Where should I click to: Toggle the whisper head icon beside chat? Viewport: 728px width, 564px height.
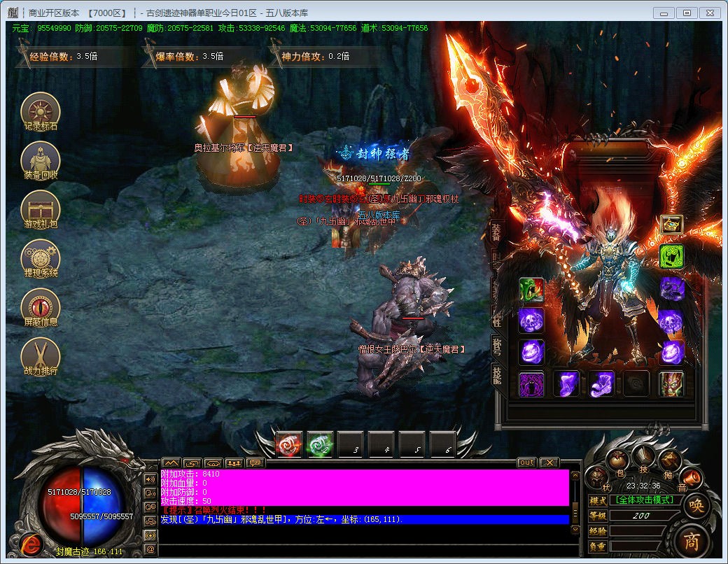coord(150,493)
